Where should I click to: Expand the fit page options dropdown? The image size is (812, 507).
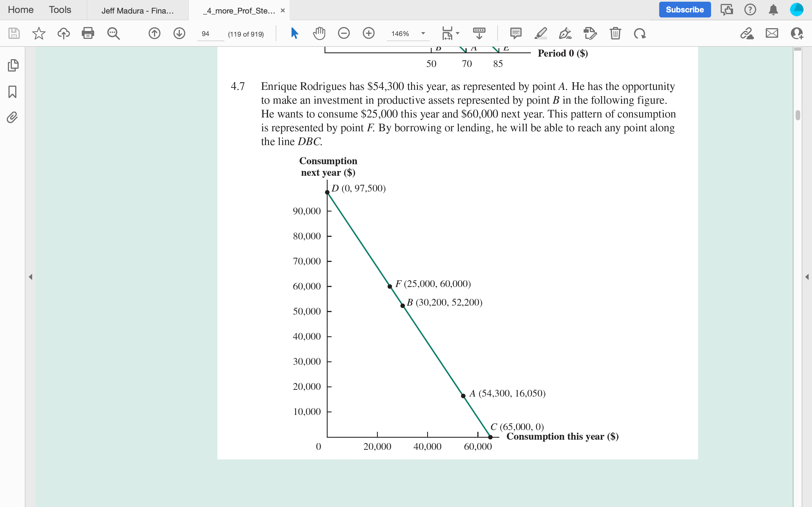click(457, 33)
